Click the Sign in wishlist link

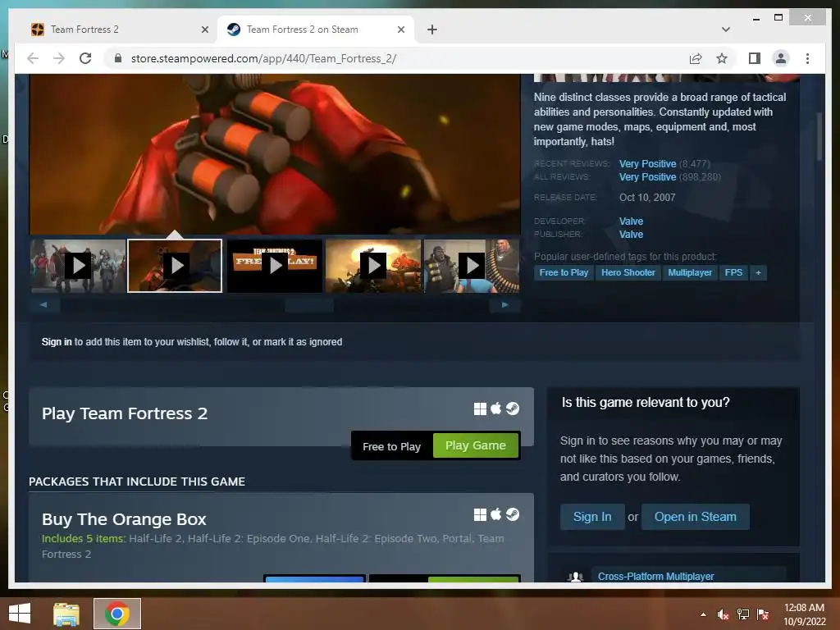coord(57,342)
